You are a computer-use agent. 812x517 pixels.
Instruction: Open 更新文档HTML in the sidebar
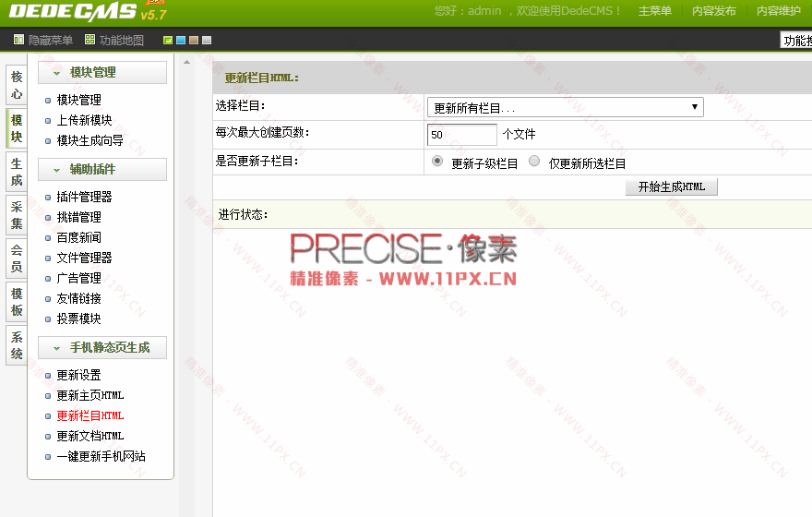pyautogui.click(x=90, y=436)
